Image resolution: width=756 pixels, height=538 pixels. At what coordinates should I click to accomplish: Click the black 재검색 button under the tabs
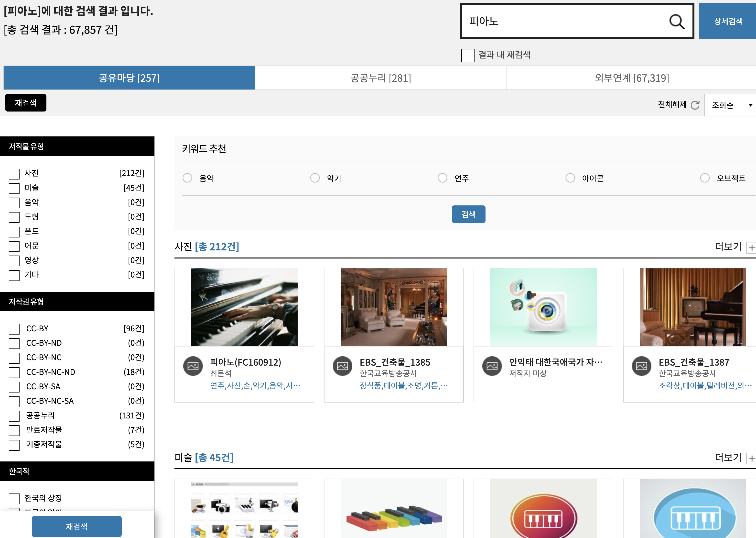point(26,103)
